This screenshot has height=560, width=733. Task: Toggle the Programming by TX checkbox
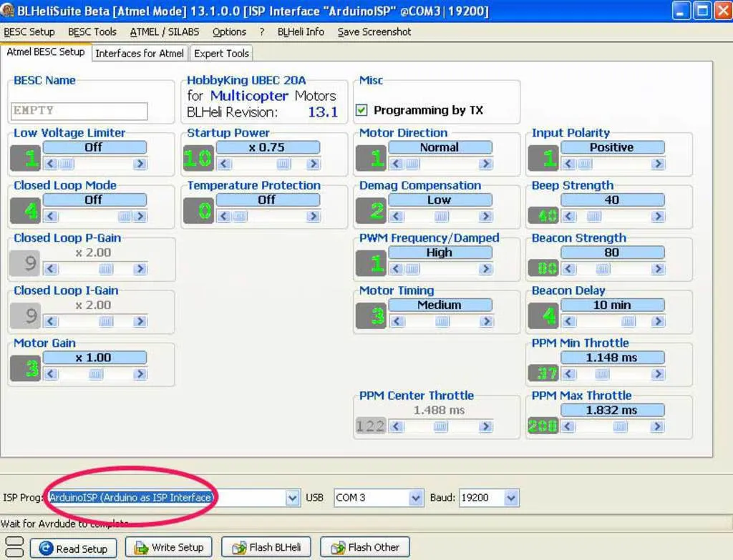click(361, 110)
